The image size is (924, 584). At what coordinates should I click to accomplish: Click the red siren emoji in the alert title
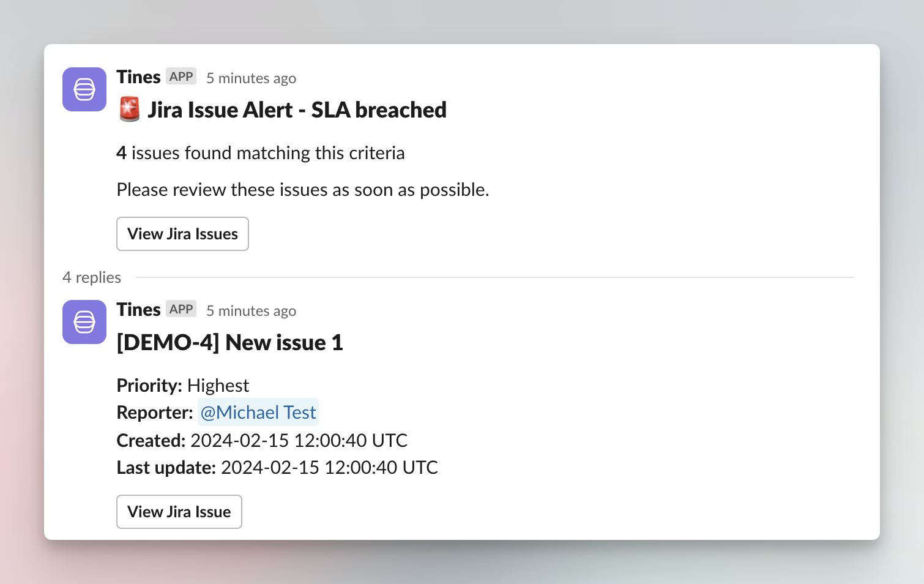129,110
